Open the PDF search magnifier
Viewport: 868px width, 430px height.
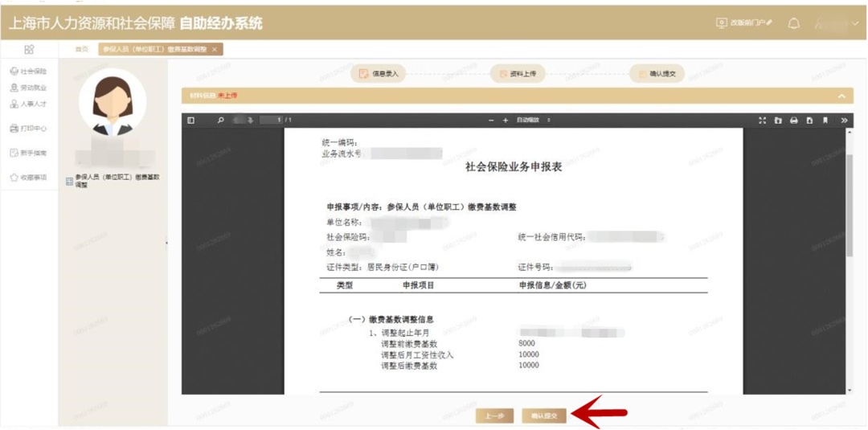point(221,121)
